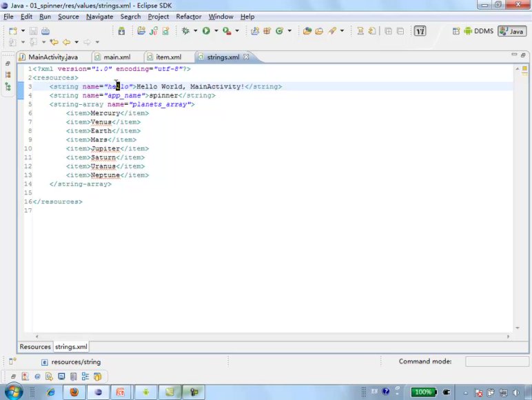The width and height of the screenshot is (532, 400).
Task: Open the Refactor menu
Action: pos(188,17)
